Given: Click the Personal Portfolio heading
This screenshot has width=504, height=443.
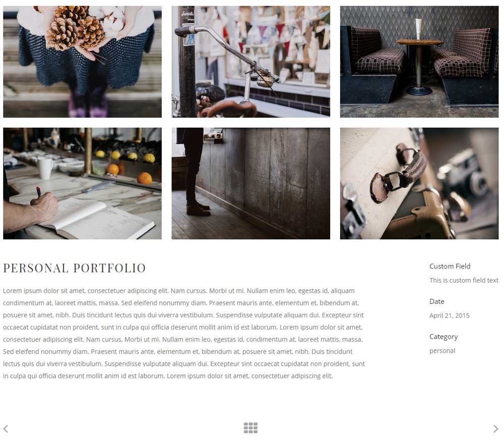Looking at the screenshot, I should (x=74, y=268).
